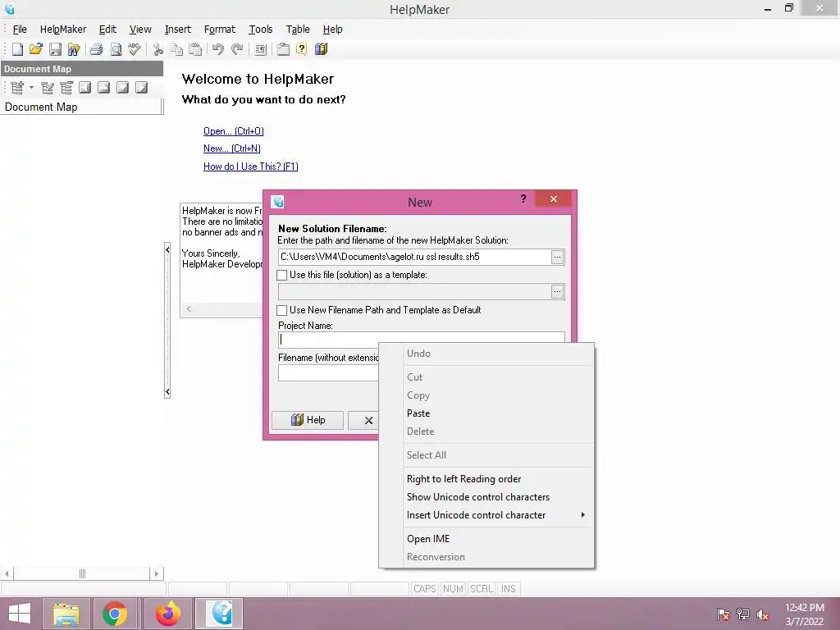This screenshot has width=840, height=630.
Task: Click the third tree icon in Document Map toolbar
Action: tap(66, 87)
